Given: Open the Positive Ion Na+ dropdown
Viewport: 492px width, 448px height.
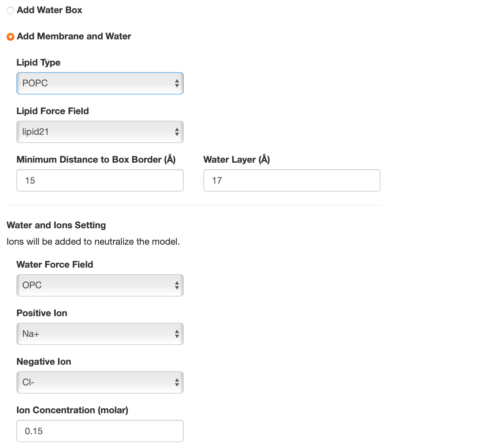Looking at the screenshot, I should (x=100, y=334).
